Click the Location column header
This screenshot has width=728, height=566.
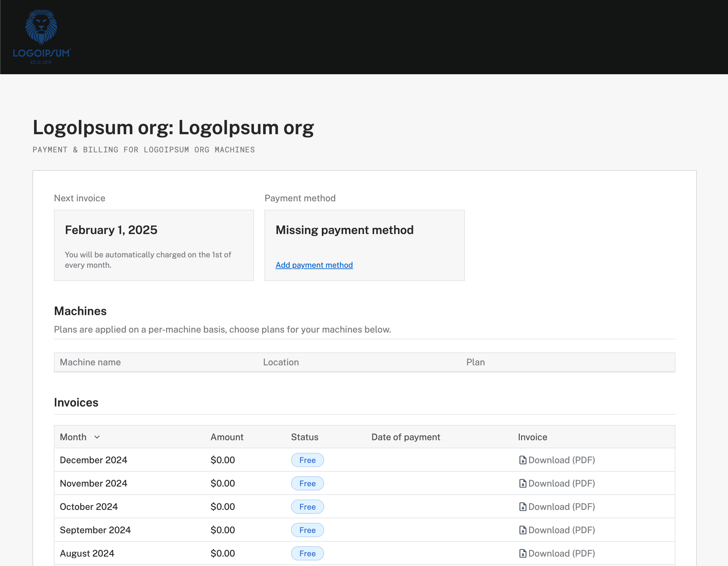point(281,362)
